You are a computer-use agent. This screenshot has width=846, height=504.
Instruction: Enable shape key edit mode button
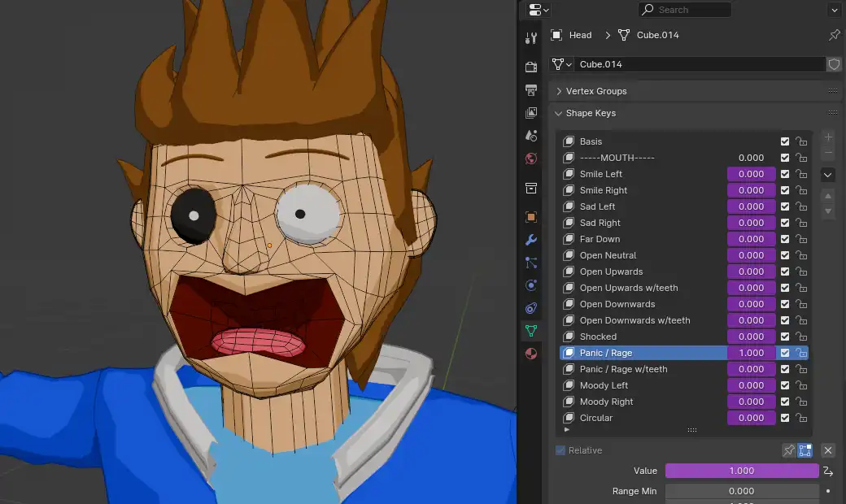pos(805,450)
